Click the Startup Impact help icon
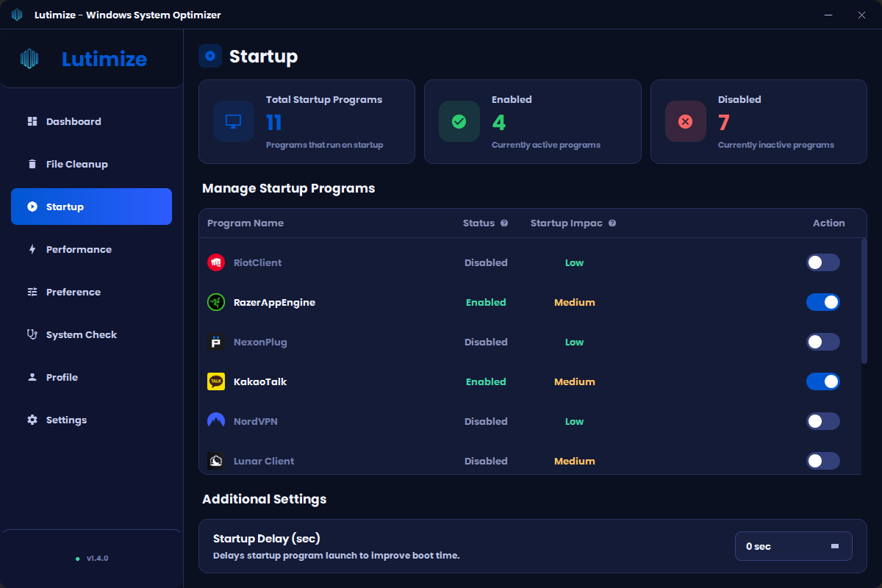Viewport: 882px width, 588px height. click(612, 223)
